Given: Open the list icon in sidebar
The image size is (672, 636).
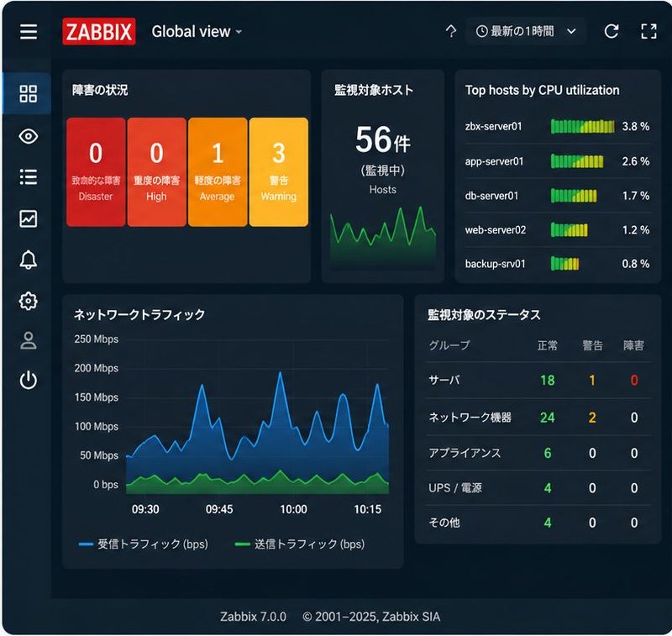Looking at the screenshot, I should (x=29, y=176).
